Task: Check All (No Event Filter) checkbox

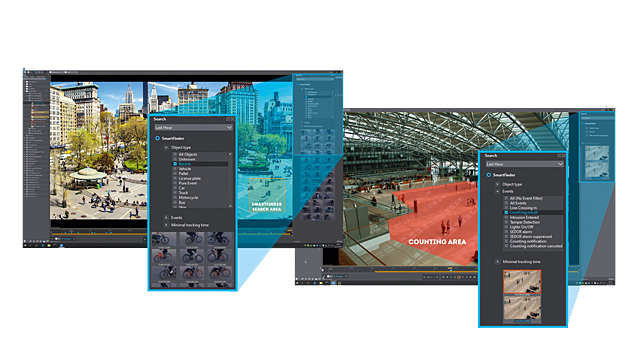Action: [x=506, y=198]
